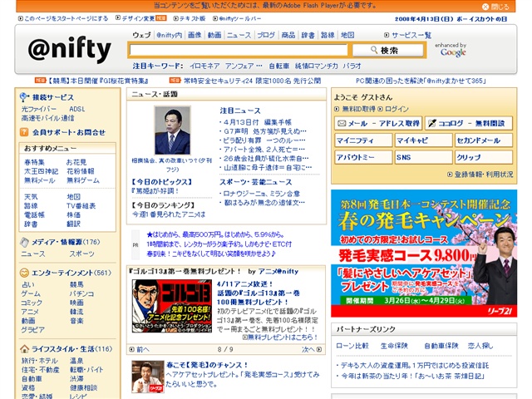Open the 今日のトピックス heading link

click(162, 182)
